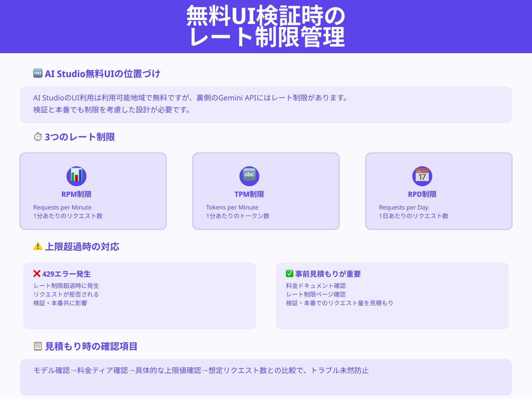This screenshot has width=532, height=399.
Task: Select the stopwatch icon beside 3つのレート制限
Action: (37, 136)
